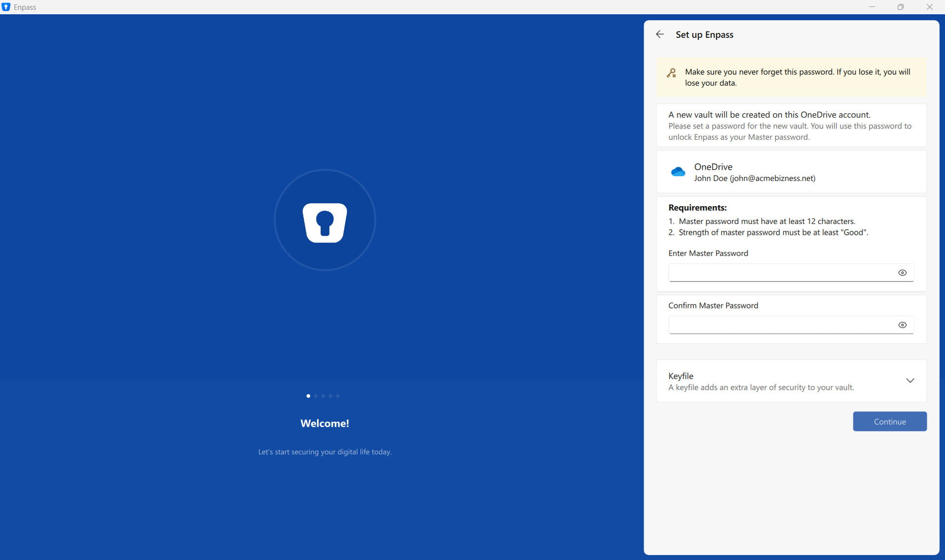This screenshot has height=560, width=945.
Task: Select the third welcome carousel dot
Action: point(323,396)
